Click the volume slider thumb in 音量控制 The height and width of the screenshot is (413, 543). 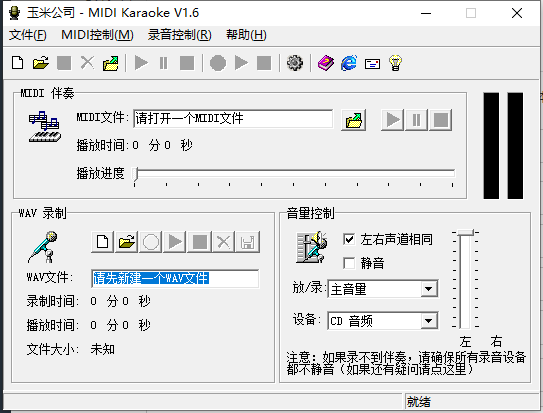point(465,232)
